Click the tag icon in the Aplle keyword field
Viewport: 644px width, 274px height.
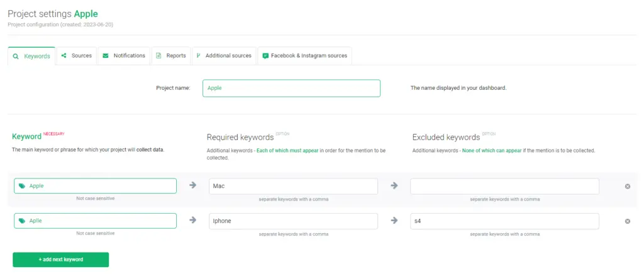tap(22, 221)
